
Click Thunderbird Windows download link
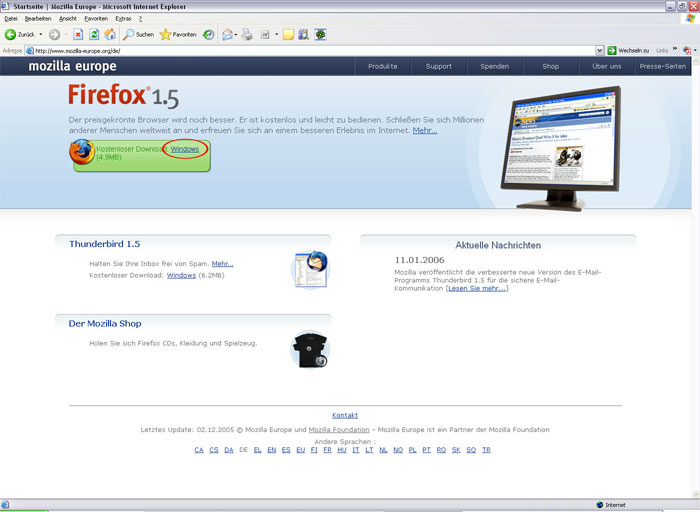(181, 275)
